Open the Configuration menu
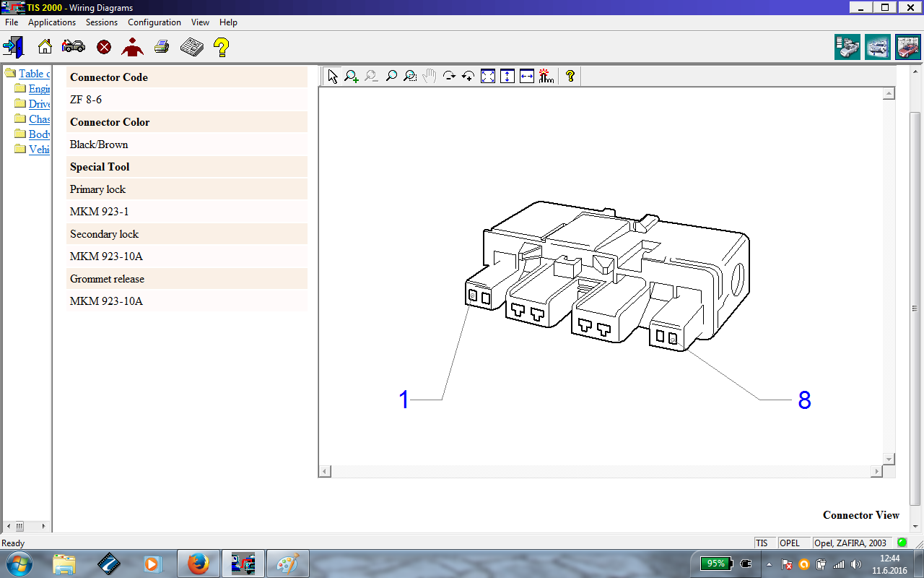Image resolution: width=924 pixels, height=578 pixels. [154, 22]
